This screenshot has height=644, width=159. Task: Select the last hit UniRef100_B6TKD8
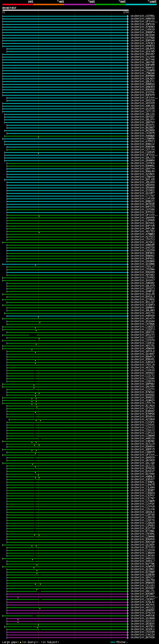coord(142,638)
